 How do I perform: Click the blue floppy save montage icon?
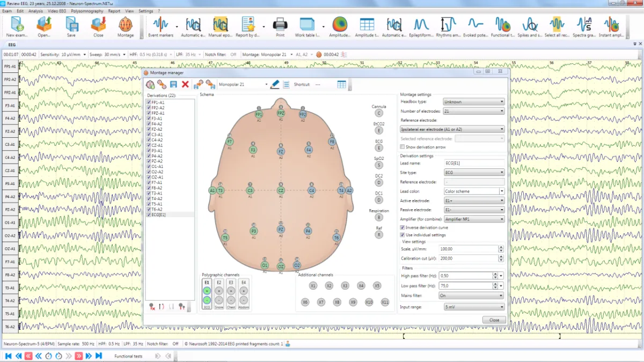(x=173, y=84)
